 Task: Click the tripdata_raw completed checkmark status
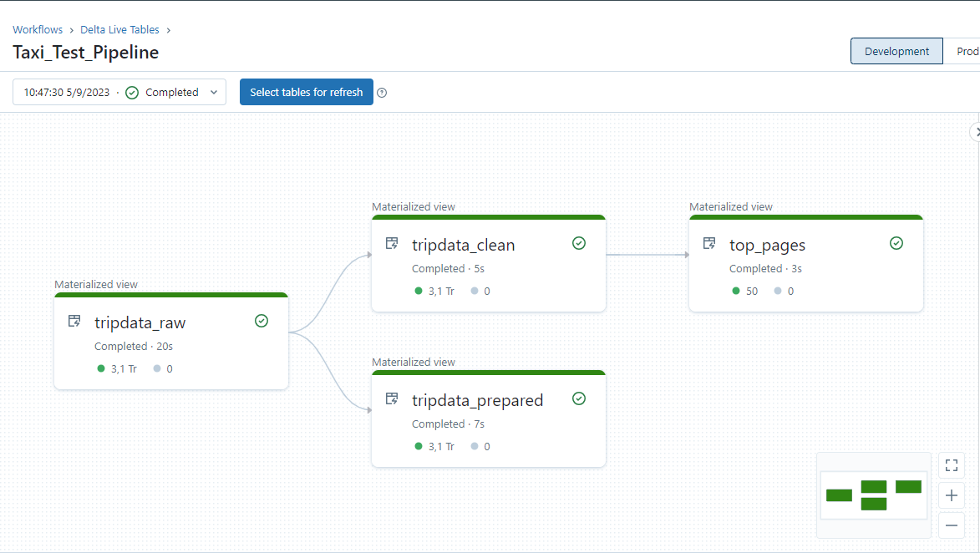click(262, 321)
